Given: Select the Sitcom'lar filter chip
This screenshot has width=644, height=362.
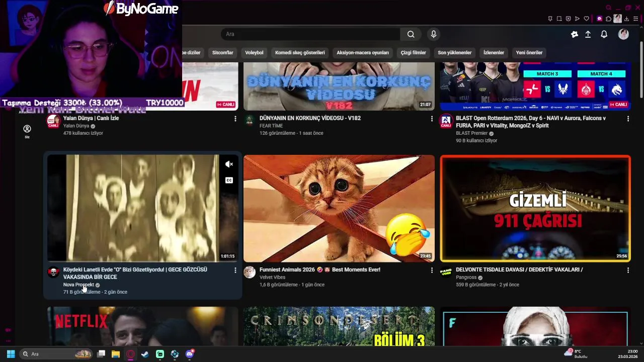Looking at the screenshot, I should click(222, 53).
